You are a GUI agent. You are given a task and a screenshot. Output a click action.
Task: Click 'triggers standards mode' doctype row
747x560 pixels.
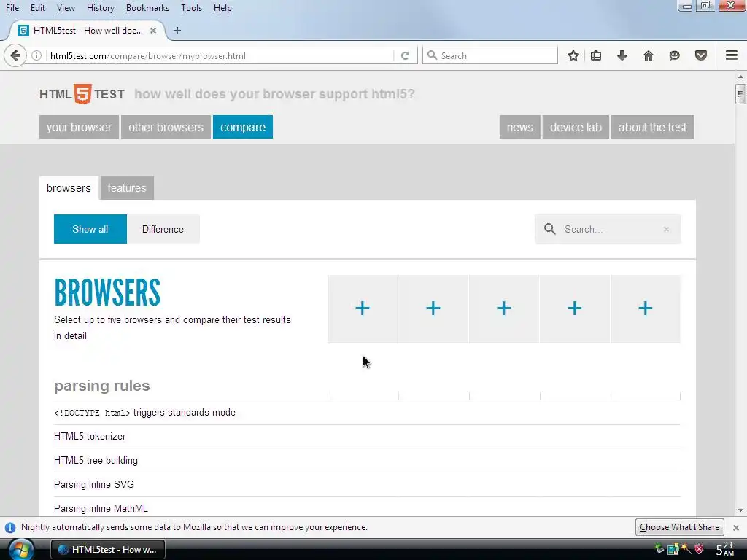pos(367,413)
